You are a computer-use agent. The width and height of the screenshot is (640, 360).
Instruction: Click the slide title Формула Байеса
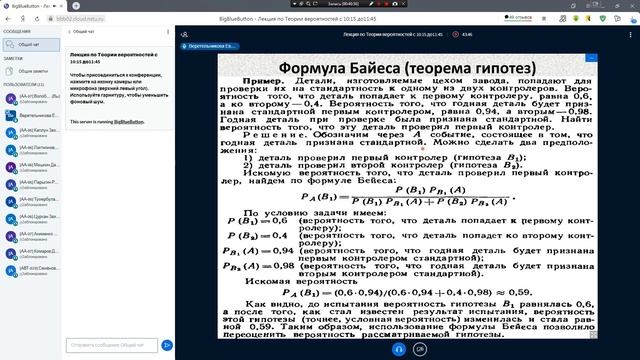[407, 68]
